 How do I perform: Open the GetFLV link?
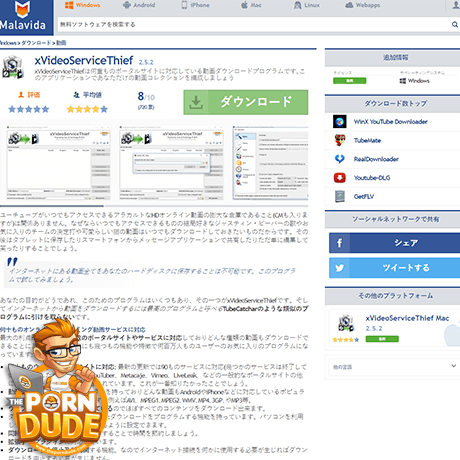[x=364, y=197]
